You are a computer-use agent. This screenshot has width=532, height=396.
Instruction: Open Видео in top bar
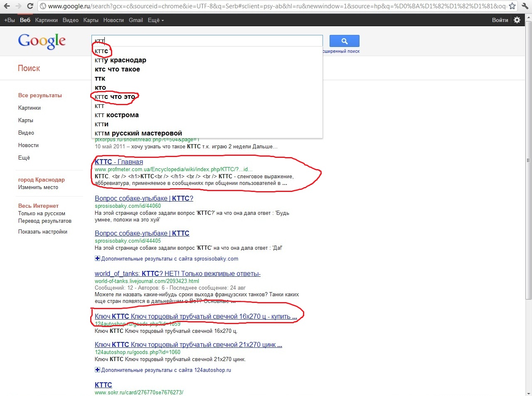coord(71,20)
